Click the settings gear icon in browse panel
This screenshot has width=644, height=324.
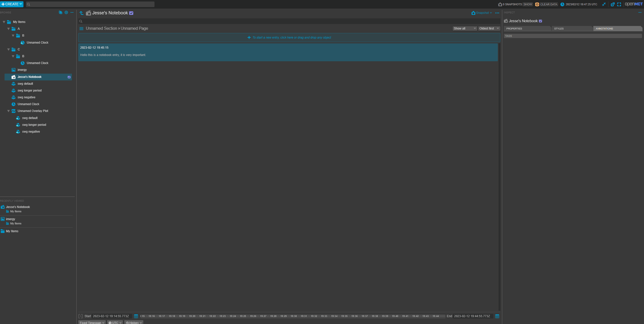click(66, 12)
